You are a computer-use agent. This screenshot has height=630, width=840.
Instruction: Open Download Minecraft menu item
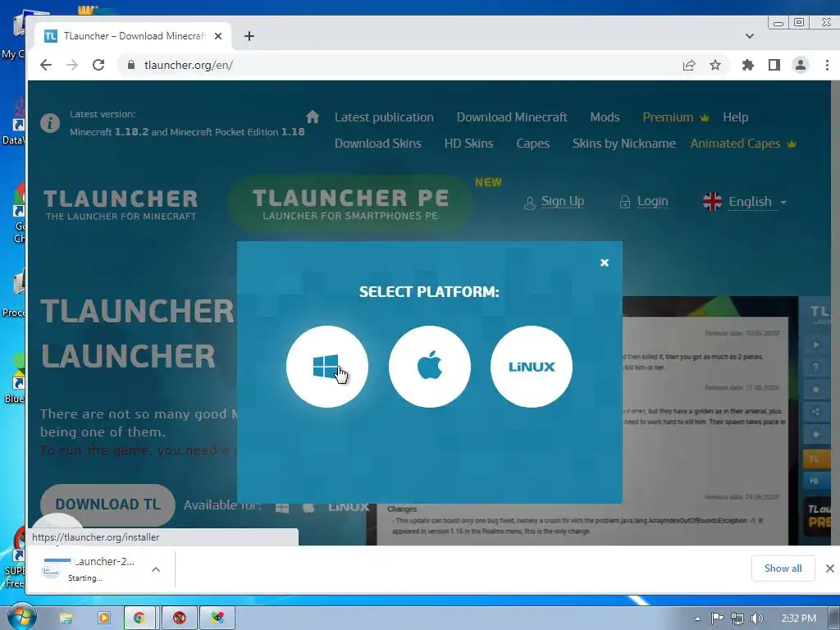(x=512, y=117)
